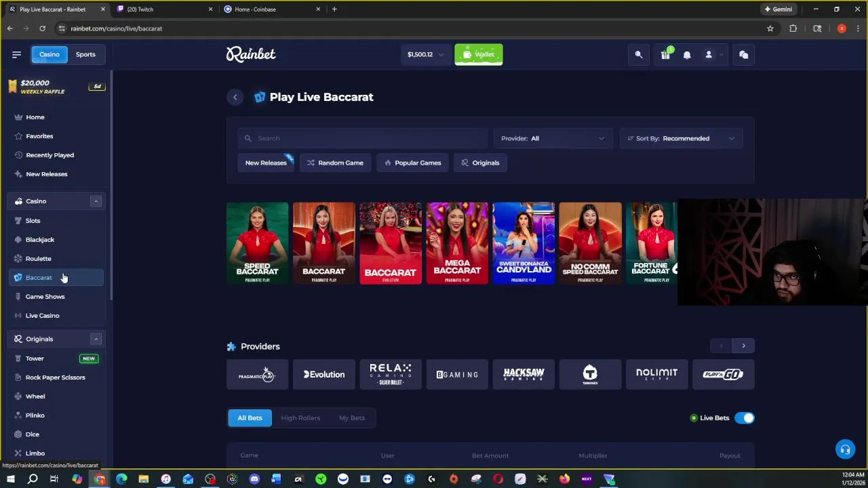Open the live support headset icon
Viewport: 868px width, 488px height.
(x=845, y=449)
